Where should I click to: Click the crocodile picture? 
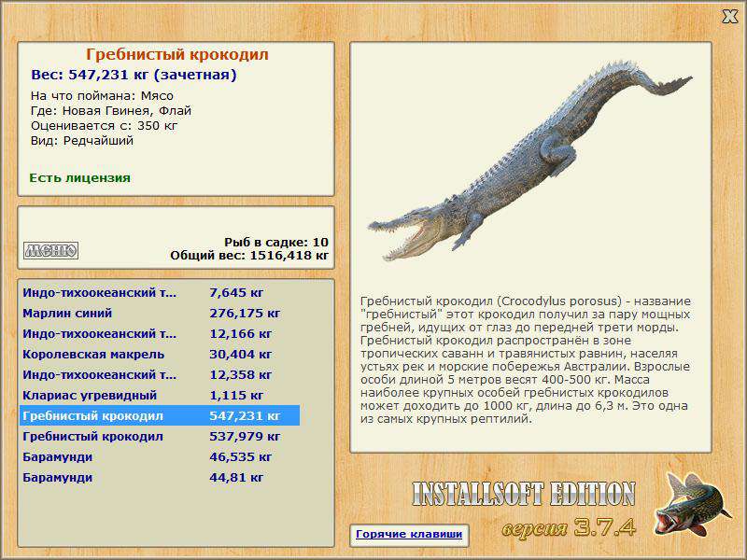click(x=529, y=160)
